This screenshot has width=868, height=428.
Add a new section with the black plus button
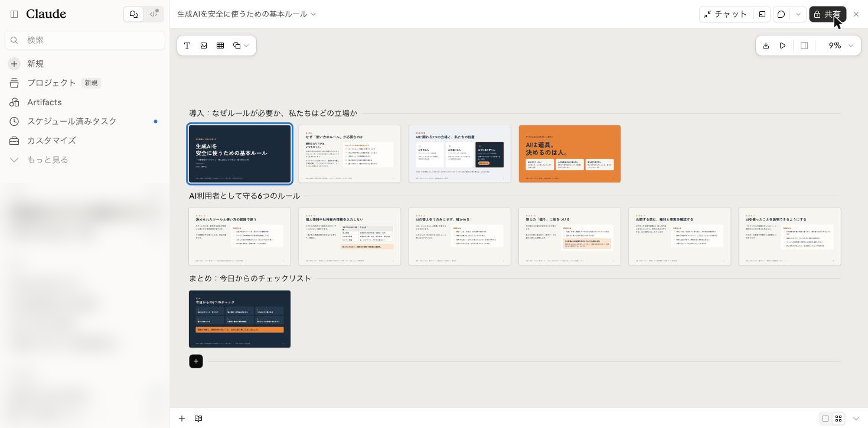(x=196, y=361)
